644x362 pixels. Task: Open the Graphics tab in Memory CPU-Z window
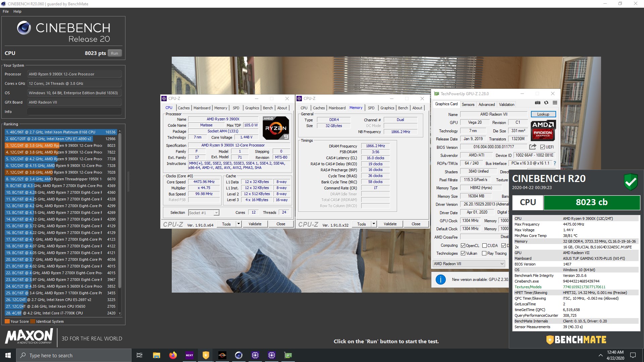tap(387, 108)
